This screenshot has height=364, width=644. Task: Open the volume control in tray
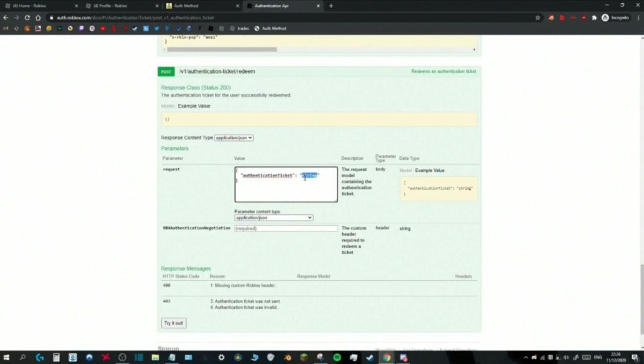pos(567,358)
